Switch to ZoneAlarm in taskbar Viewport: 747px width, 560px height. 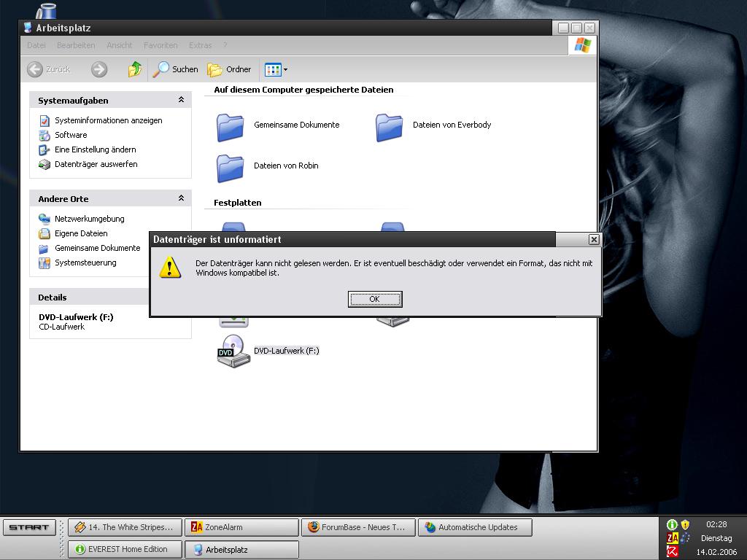click(x=241, y=527)
